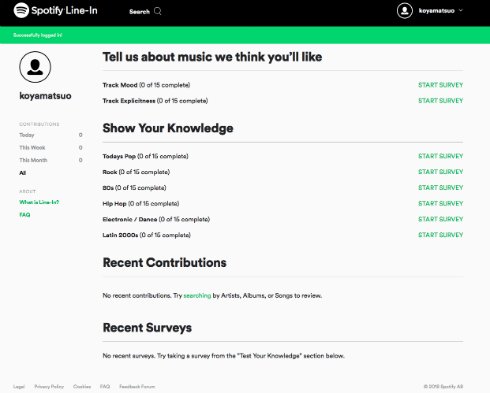The width and height of the screenshot is (490, 393).
Task: Click the Todays Pop survey name
Action: coord(119,156)
